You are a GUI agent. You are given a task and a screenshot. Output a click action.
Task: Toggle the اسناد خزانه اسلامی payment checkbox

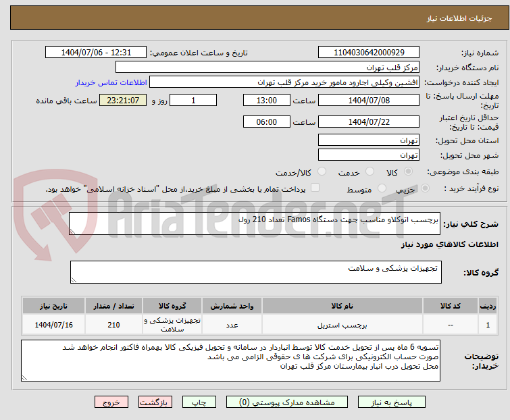tap(315, 188)
